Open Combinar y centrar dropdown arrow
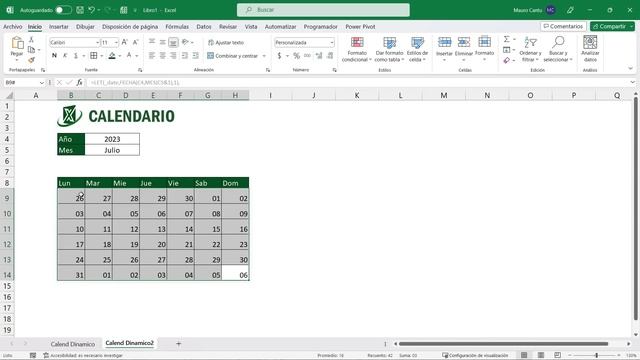The image size is (640, 360). pyautogui.click(x=264, y=56)
